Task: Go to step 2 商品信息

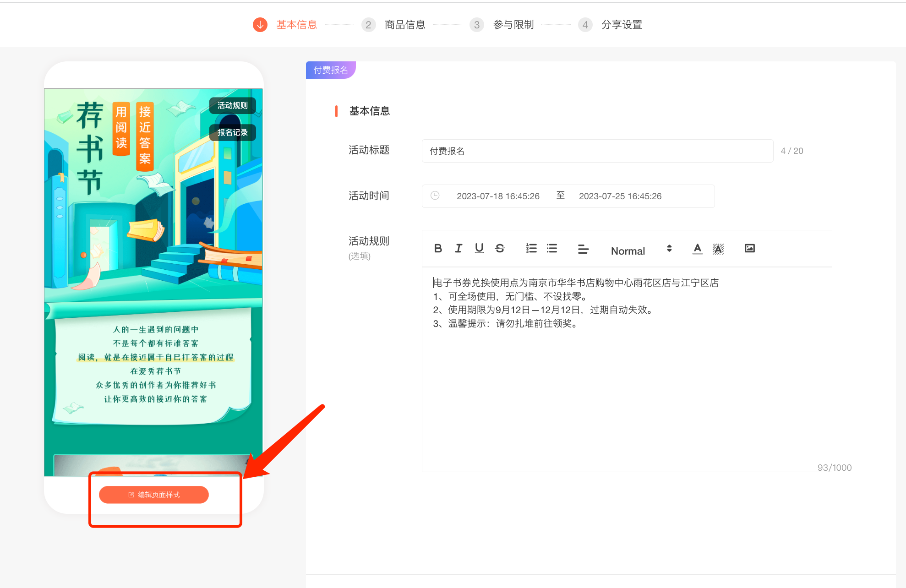Action: (404, 25)
